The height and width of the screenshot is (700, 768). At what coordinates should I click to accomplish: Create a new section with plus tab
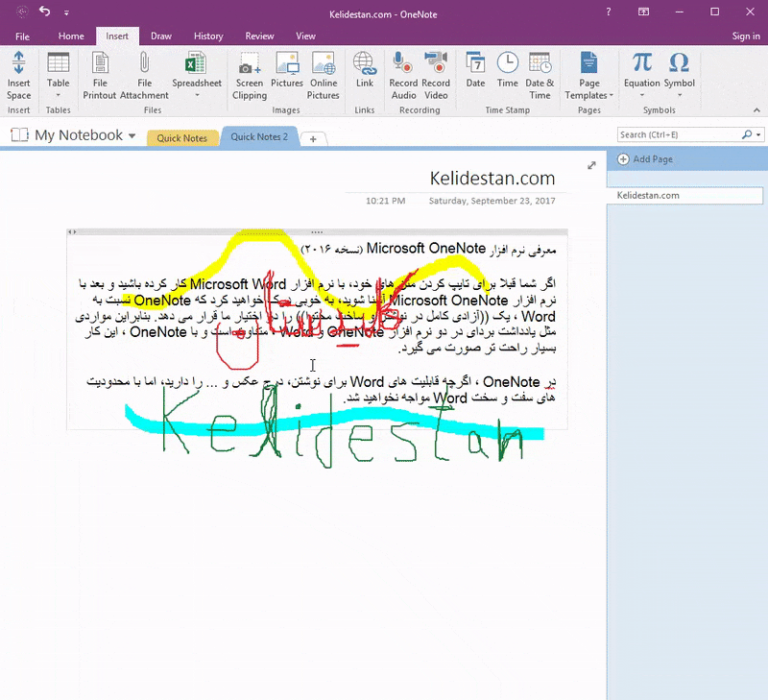point(313,139)
